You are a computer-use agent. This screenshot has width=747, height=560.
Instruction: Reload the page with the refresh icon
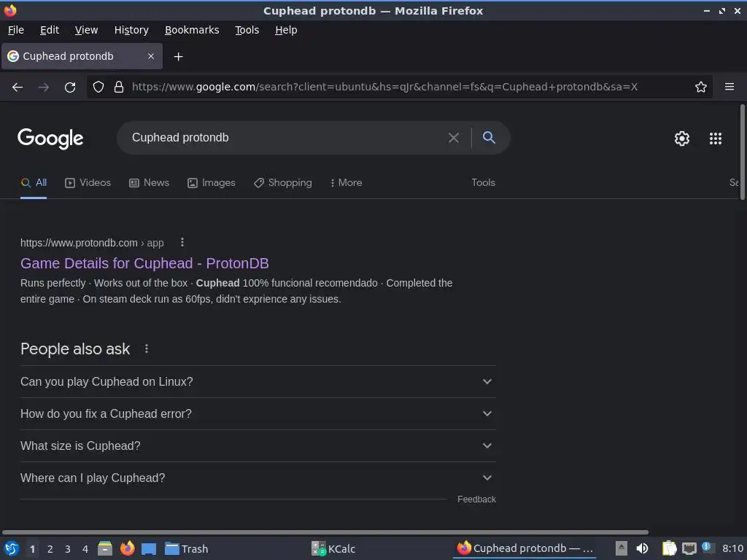tap(70, 87)
